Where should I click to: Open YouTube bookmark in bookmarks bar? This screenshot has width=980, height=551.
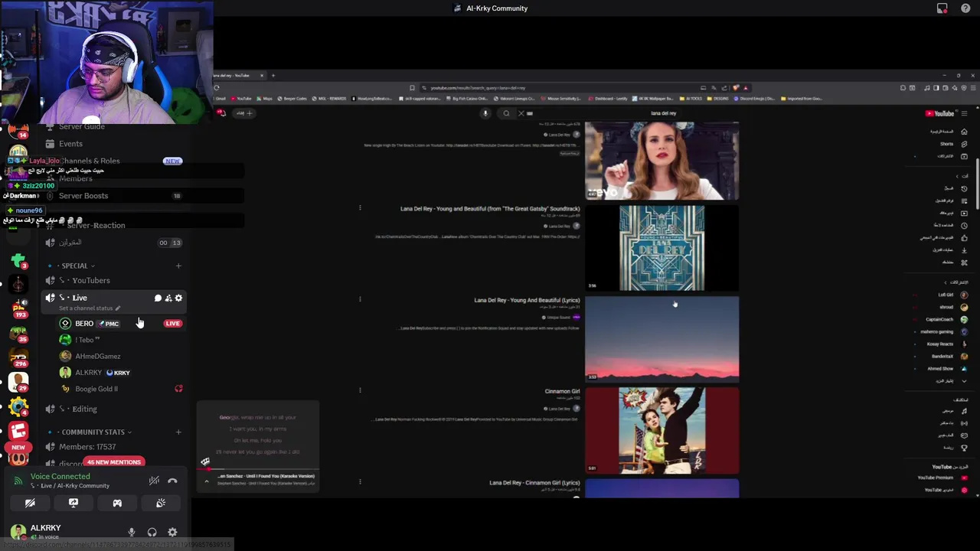(x=241, y=99)
